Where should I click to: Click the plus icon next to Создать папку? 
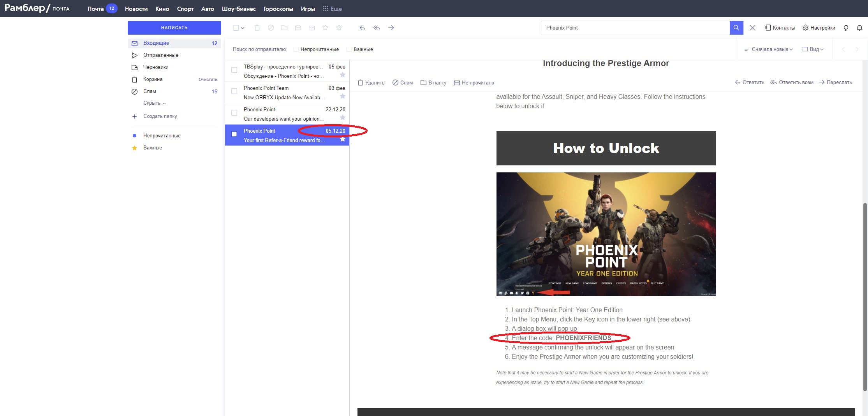point(134,116)
